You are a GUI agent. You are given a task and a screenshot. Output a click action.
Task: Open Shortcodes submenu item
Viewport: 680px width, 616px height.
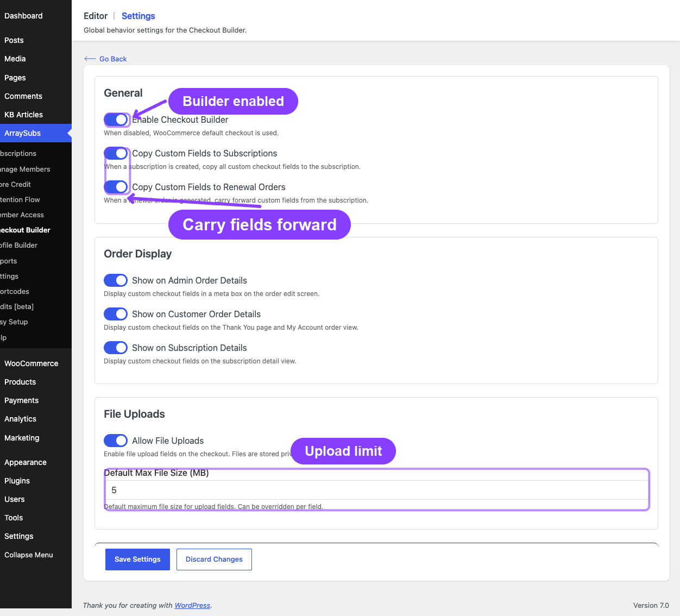click(36, 291)
